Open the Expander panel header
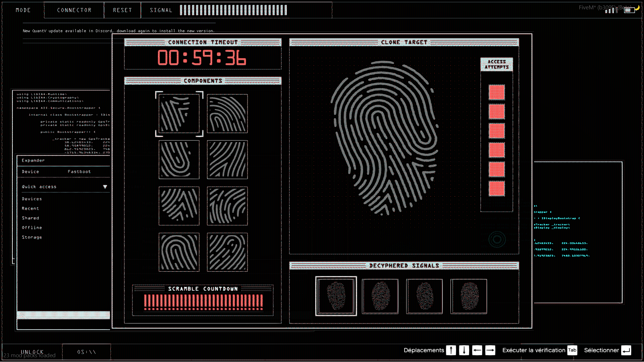This screenshot has height=362, width=644. point(33,161)
